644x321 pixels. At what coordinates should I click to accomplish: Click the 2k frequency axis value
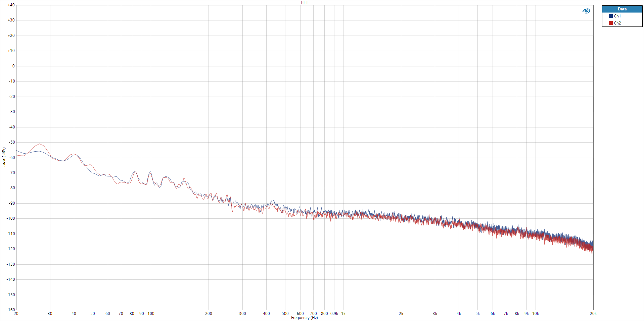click(401, 314)
